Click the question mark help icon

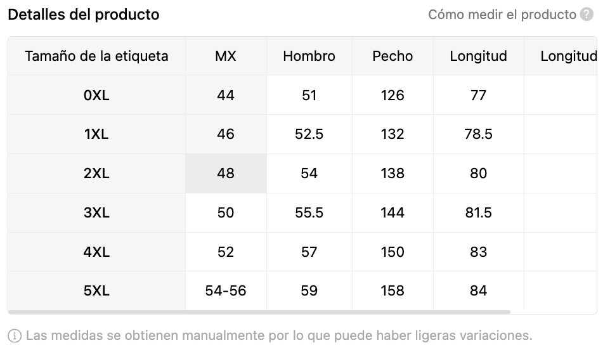tap(587, 15)
